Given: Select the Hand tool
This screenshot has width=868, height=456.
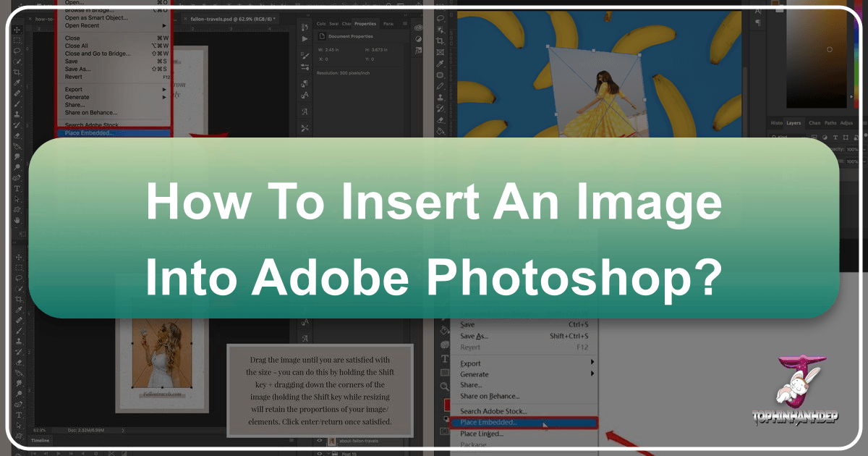Looking at the screenshot, I should coord(17,220).
